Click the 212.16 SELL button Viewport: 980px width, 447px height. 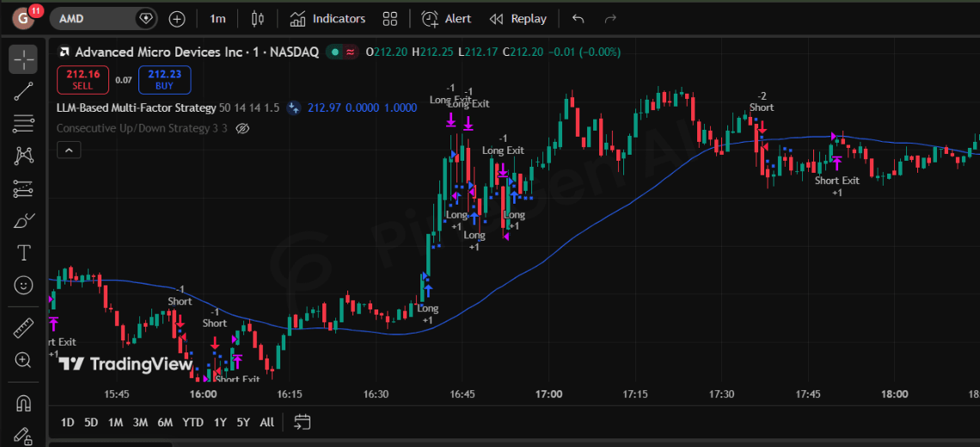coord(83,79)
